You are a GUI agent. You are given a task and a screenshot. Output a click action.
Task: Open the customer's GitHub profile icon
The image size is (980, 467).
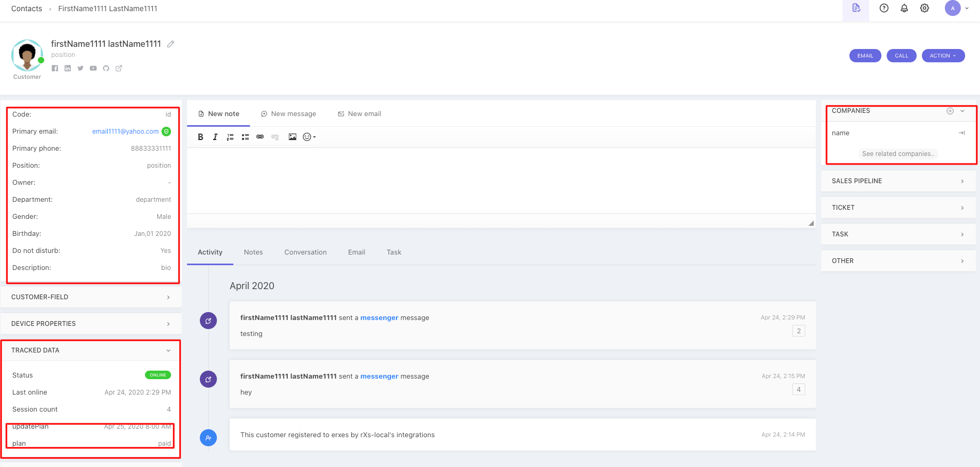click(x=106, y=68)
